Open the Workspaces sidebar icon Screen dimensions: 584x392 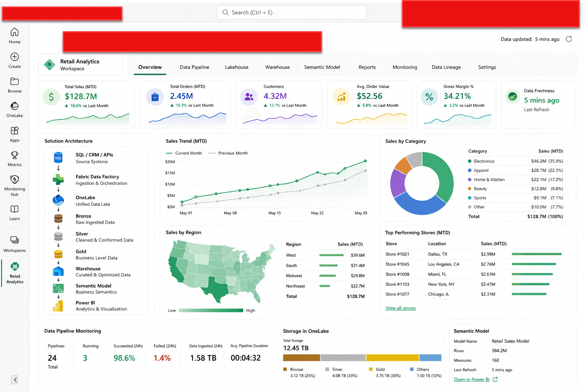tap(14, 240)
